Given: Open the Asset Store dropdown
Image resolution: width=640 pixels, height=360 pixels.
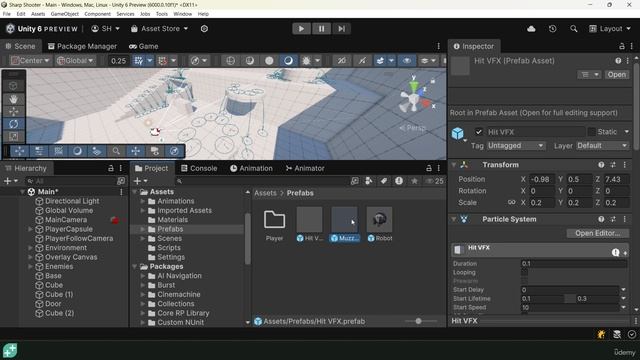Looking at the screenshot, I should pos(159,29).
